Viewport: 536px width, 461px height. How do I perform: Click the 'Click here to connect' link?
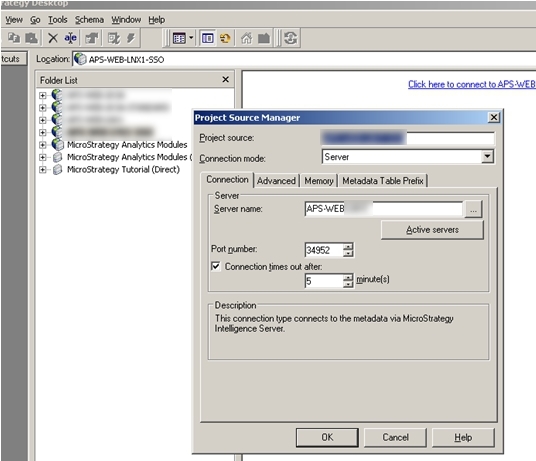click(472, 84)
